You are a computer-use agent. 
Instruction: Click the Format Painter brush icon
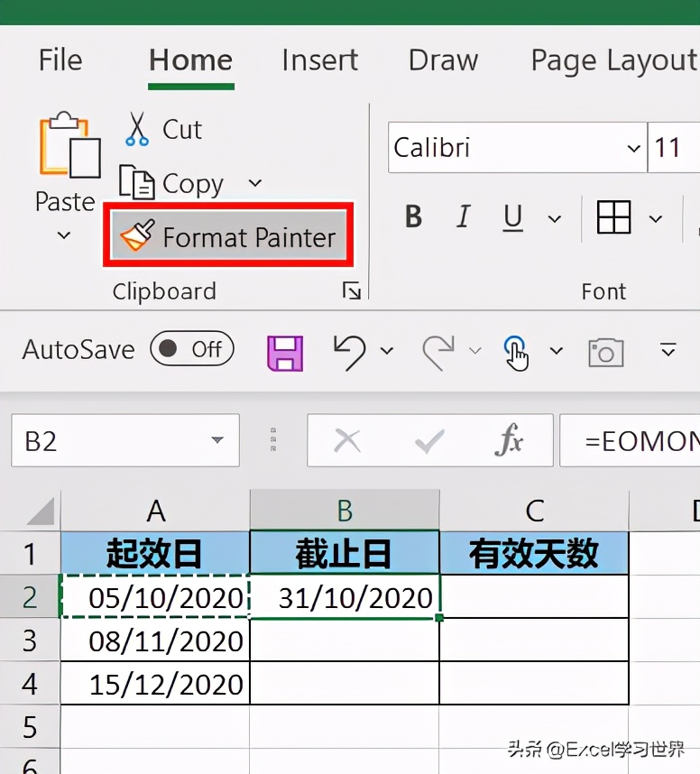point(137,237)
